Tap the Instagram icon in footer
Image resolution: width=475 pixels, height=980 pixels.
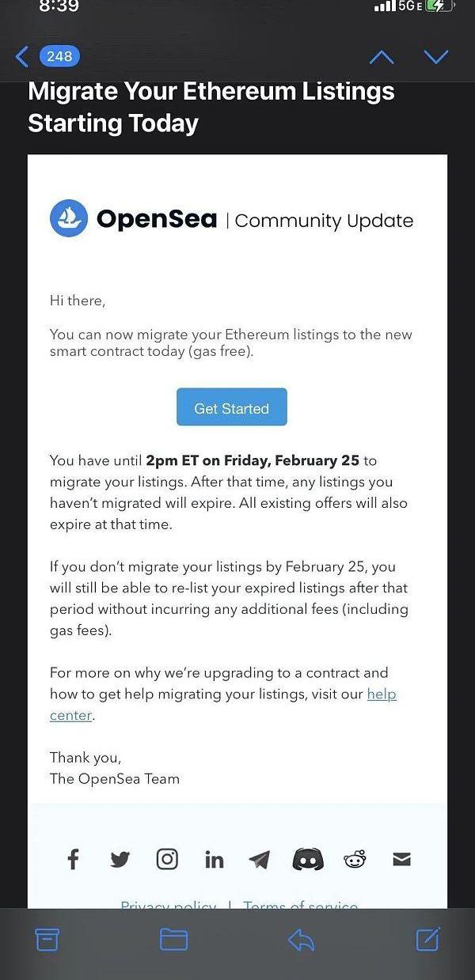(167, 859)
